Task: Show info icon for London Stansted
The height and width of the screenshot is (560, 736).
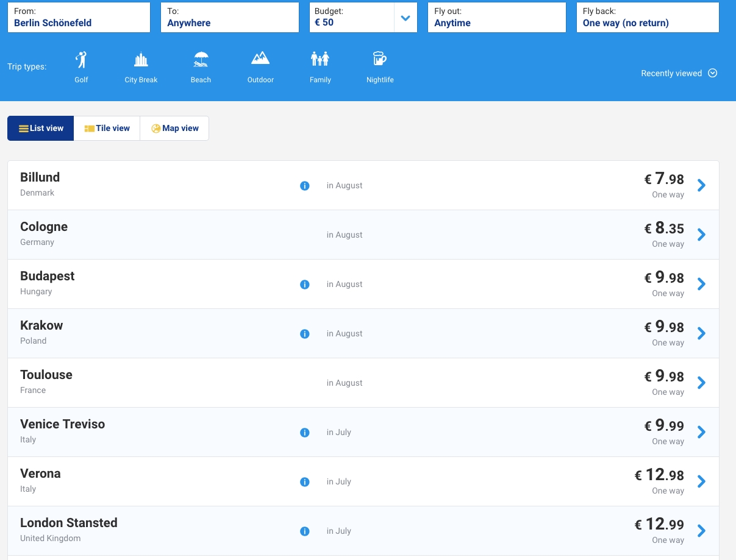Action: point(305,531)
